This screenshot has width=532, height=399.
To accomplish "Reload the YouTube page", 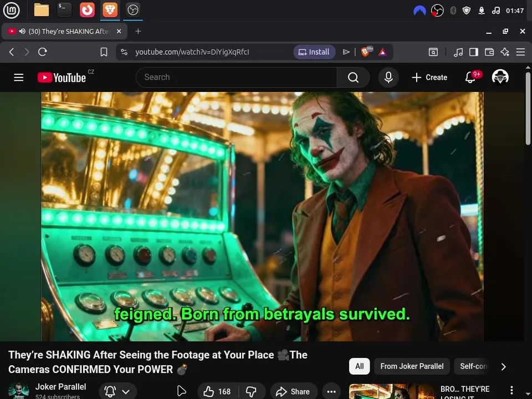I will point(43,52).
